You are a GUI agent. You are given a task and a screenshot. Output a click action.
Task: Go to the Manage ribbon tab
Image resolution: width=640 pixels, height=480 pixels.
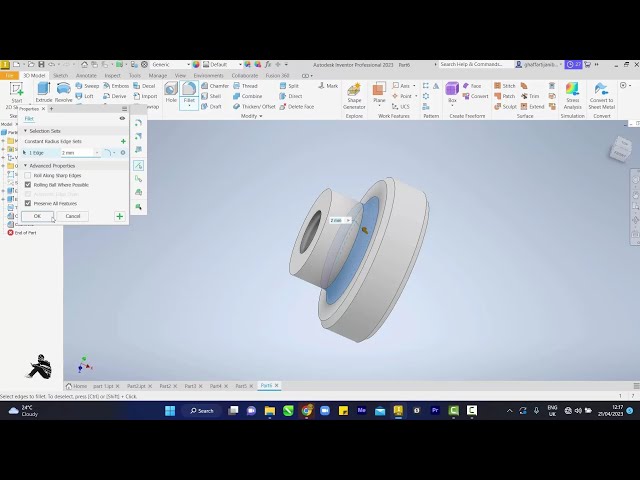coord(158,76)
